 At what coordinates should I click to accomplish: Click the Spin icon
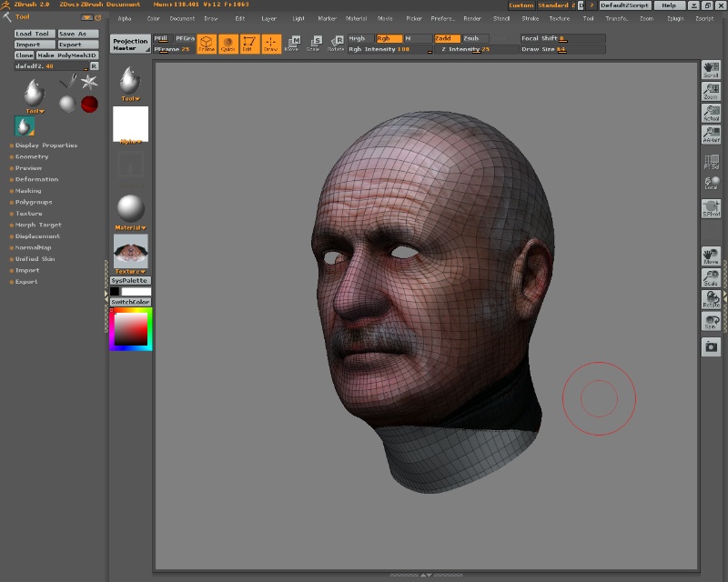(711, 321)
